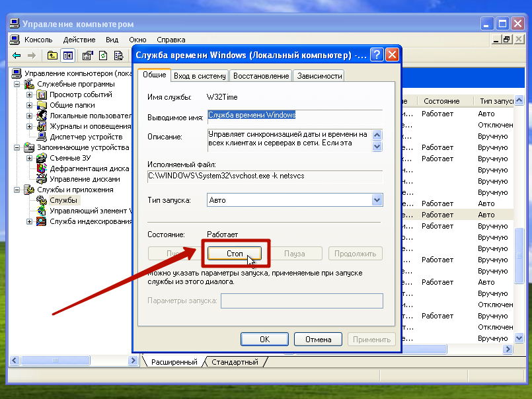
Task: Click the Refresh toolbar icon
Action: point(103,55)
